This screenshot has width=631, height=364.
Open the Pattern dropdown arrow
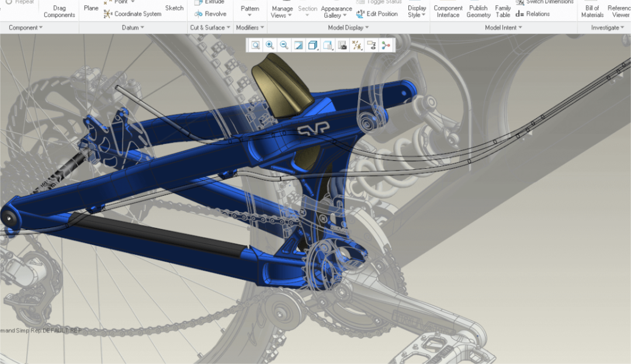click(249, 15)
